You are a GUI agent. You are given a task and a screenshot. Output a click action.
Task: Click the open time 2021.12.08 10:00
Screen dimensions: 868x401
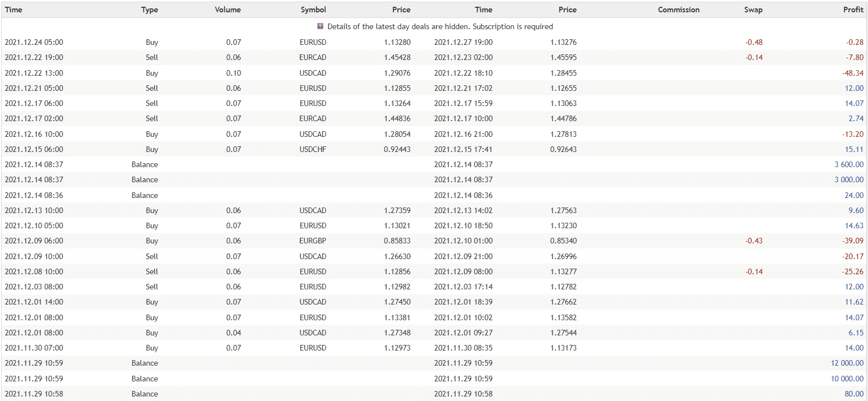coord(34,271)
